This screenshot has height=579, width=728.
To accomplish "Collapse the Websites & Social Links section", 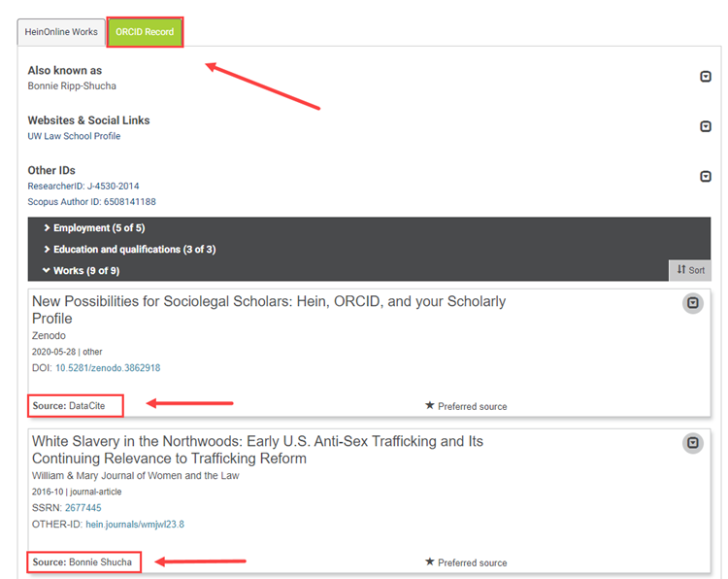I will (x=706, y=126).
